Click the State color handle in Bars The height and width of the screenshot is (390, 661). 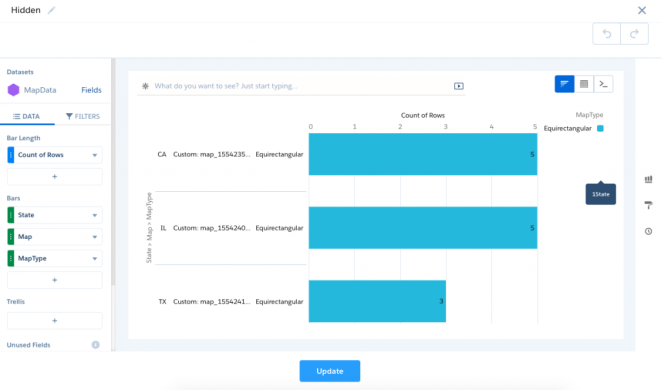11,215
